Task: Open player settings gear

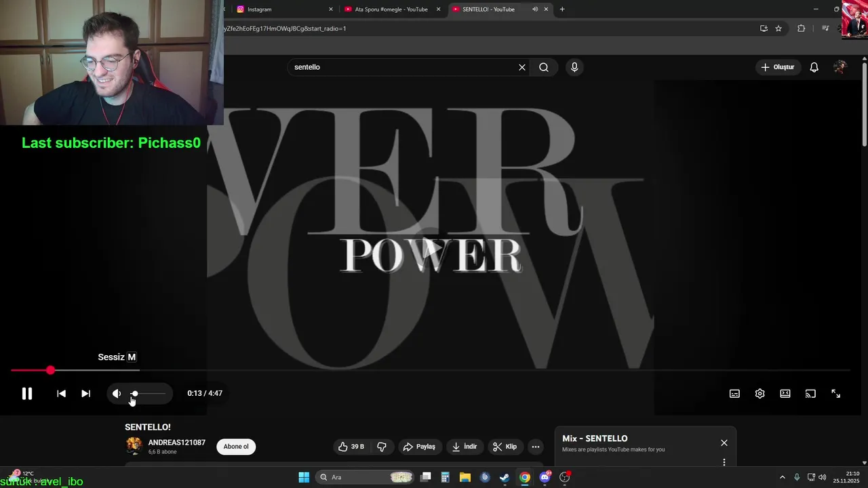Action: coord(759,394)
